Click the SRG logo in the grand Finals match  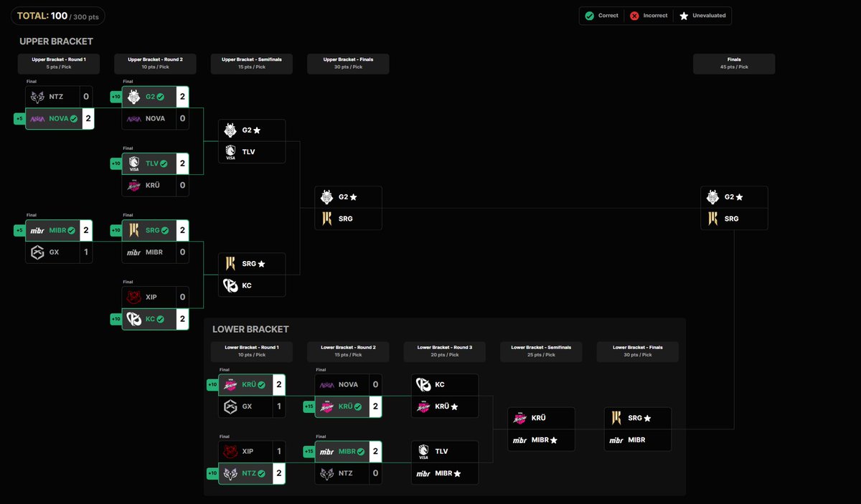713,219
